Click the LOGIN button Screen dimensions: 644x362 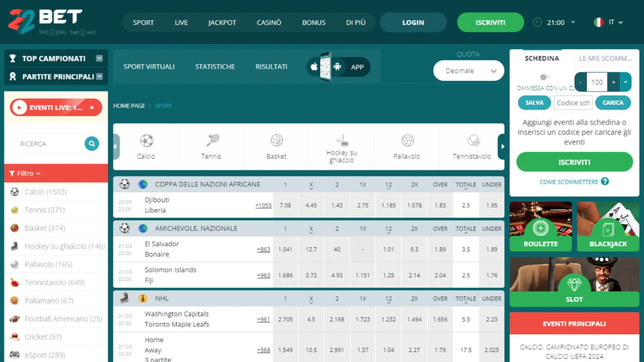coord(413,22)
